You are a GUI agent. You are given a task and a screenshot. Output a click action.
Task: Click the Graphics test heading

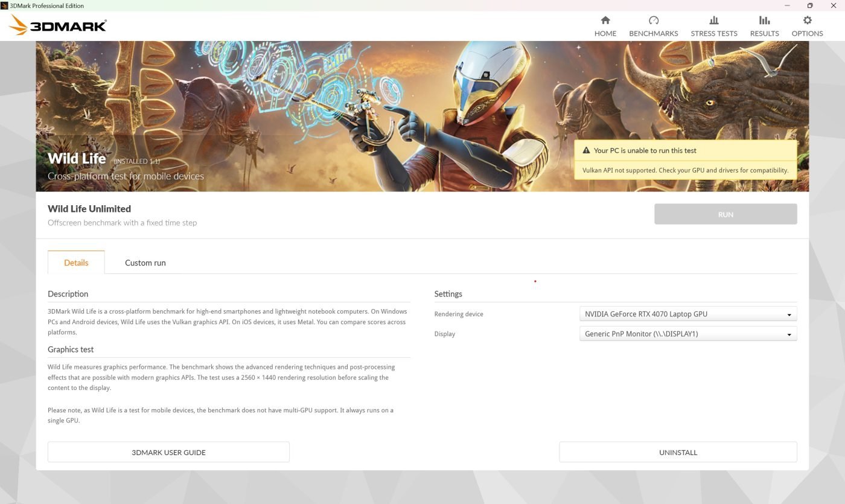[x=71, y=349]
